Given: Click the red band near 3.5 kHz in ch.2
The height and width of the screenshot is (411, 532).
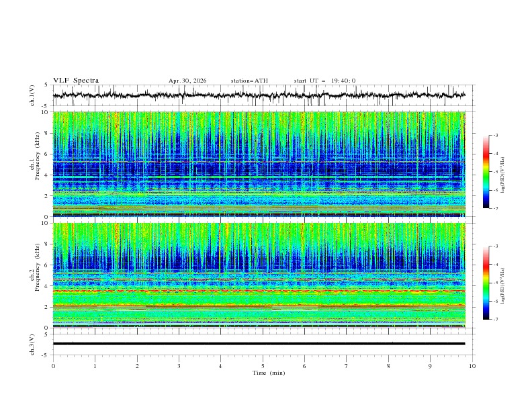Looking at the screenshot, I should tap(259, 291).
